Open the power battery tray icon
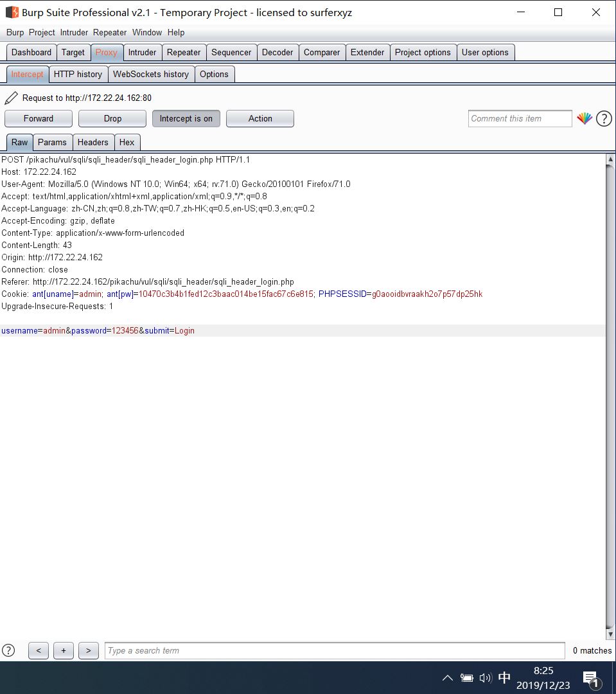616x694 pixels. (x=466, y=678)
